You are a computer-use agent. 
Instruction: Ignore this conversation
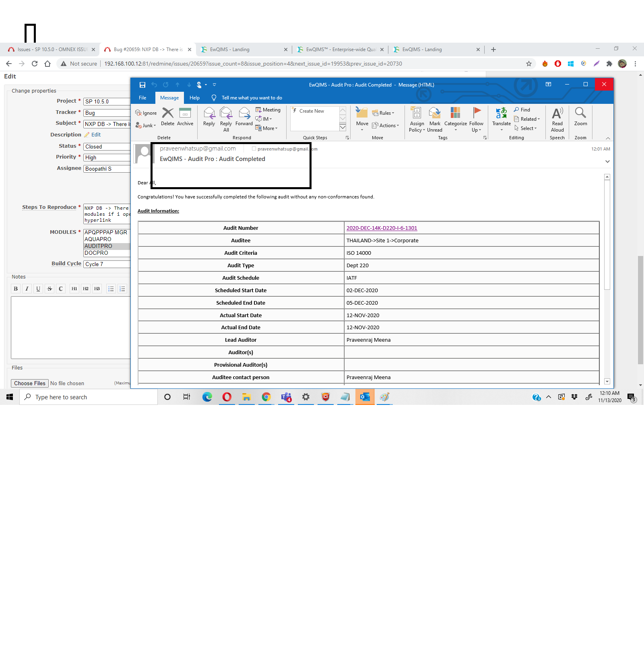pos(146,113)
